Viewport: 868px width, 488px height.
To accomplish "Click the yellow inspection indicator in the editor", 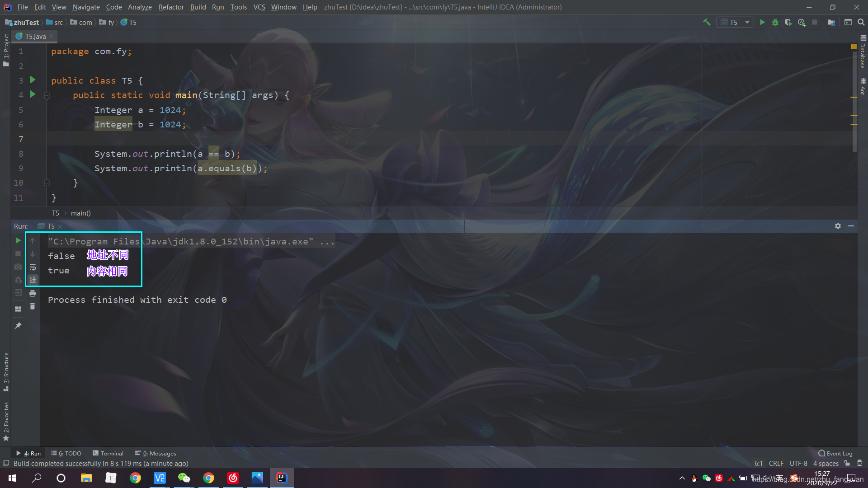I will pos(854,47).
